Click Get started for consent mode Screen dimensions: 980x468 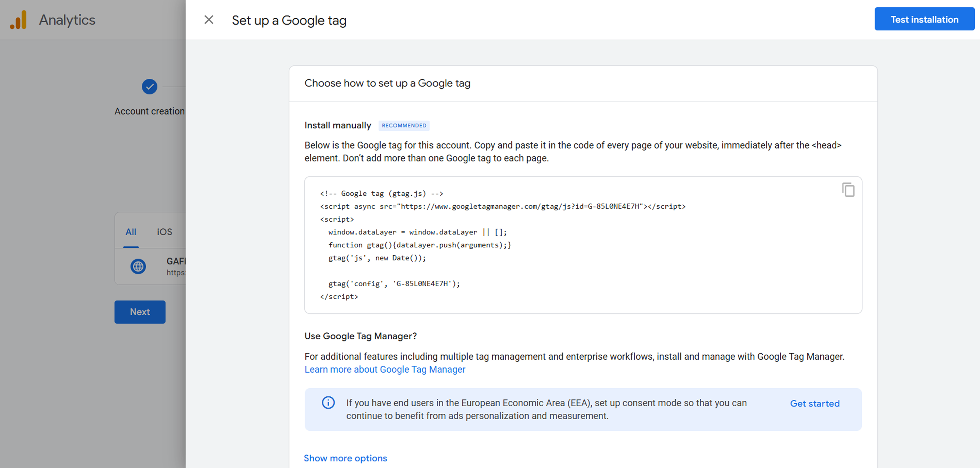(814, 404)
